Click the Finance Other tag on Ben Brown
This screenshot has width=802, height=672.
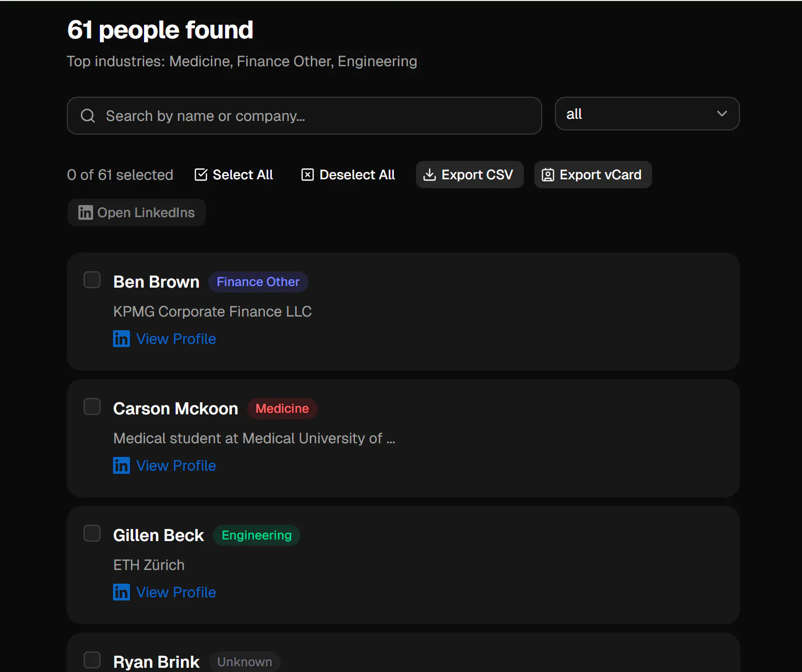258,282
